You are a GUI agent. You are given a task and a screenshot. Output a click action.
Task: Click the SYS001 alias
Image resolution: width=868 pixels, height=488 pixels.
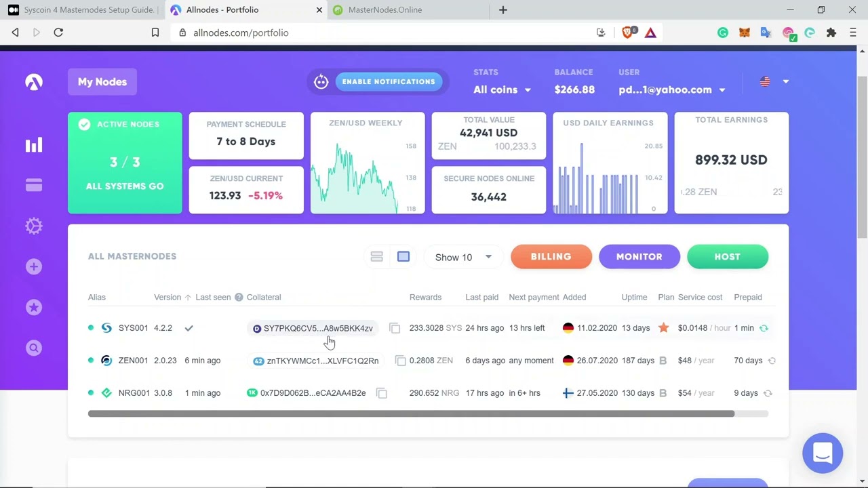coord(133,328)
